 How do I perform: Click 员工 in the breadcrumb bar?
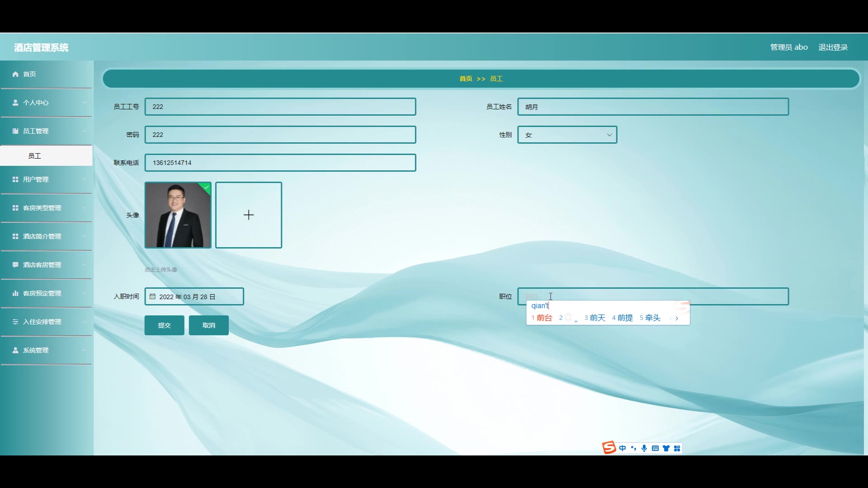click(x=496, y=79)
